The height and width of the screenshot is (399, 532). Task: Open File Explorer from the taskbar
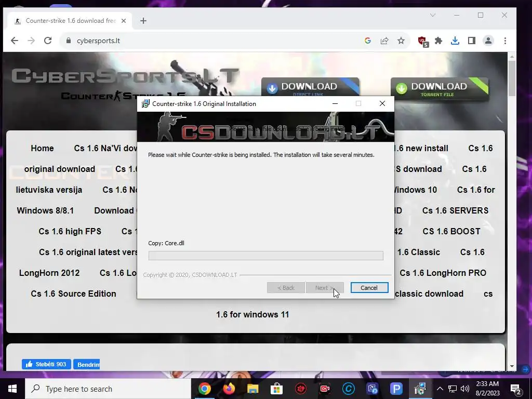click(x=253, y=389)
